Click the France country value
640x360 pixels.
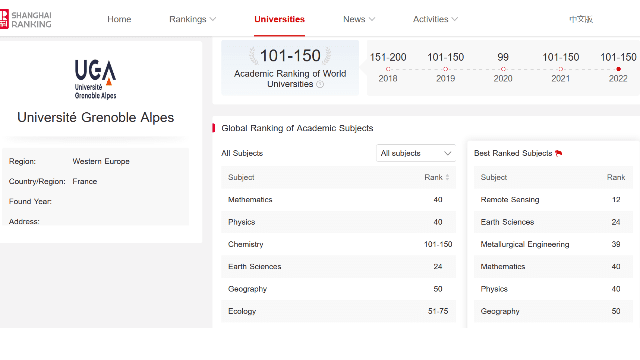pyautogui.click(x=84, y=181)
